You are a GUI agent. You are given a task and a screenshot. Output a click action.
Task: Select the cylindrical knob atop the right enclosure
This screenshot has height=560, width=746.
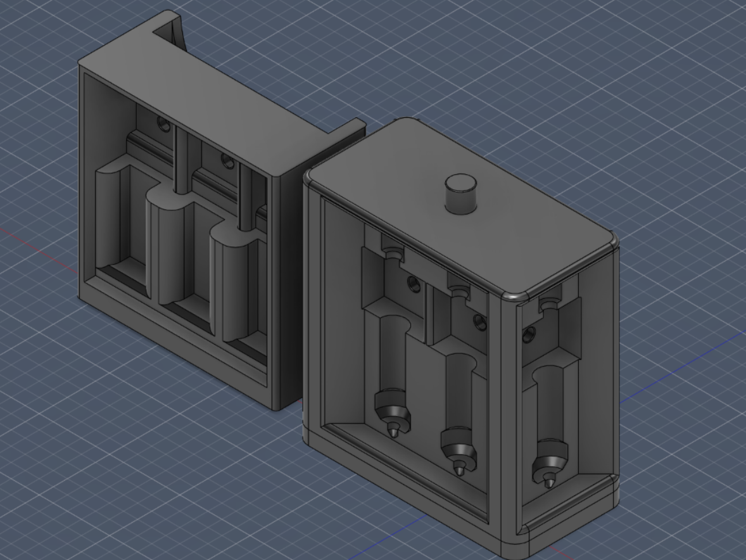pos(460,194)
